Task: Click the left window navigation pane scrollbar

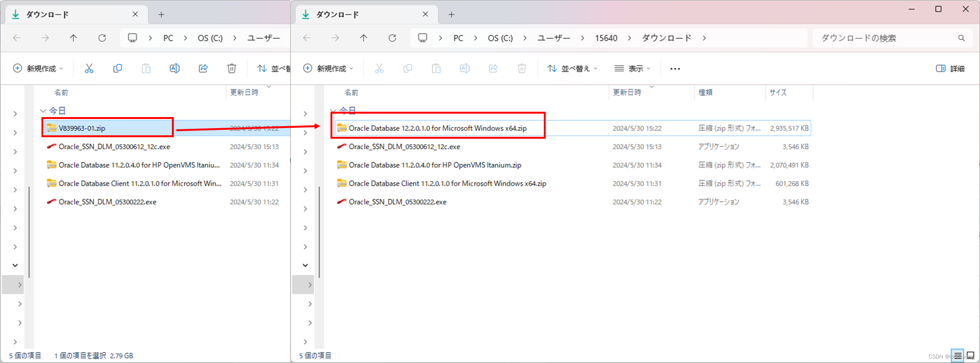Action: pyautogui.click(x=29, y=232)
